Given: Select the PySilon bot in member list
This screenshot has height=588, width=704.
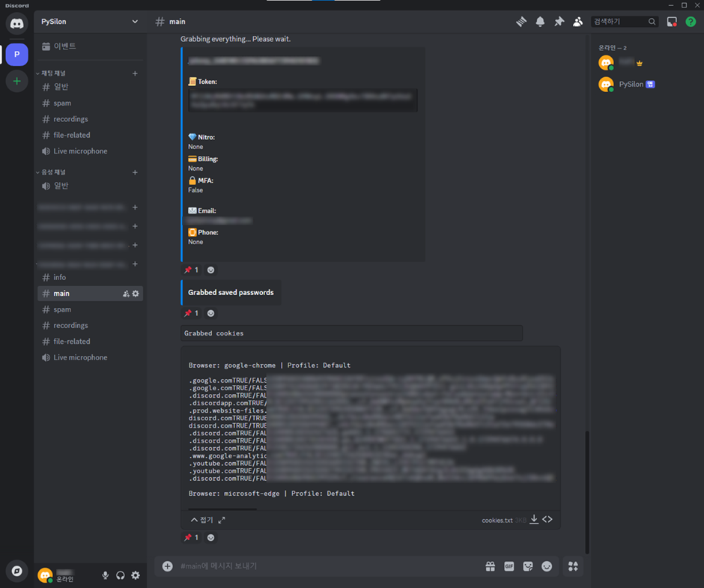Looking at the screenshot, I should pos(646,84).
